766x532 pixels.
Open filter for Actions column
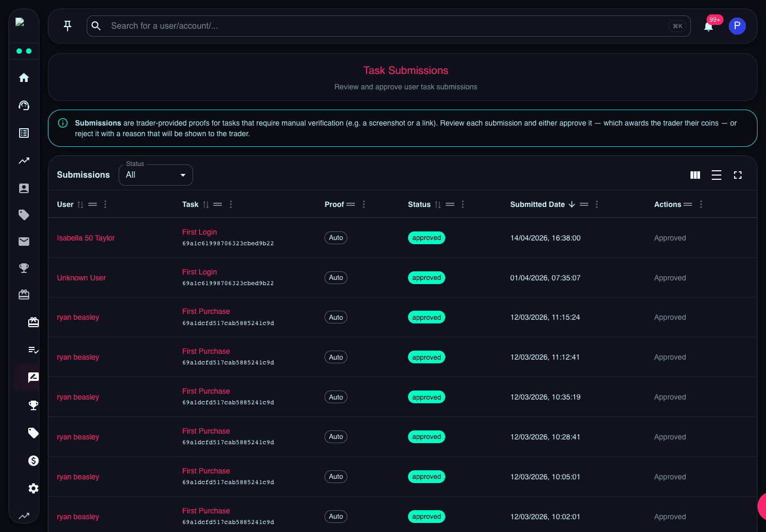[x=688, y=204]
